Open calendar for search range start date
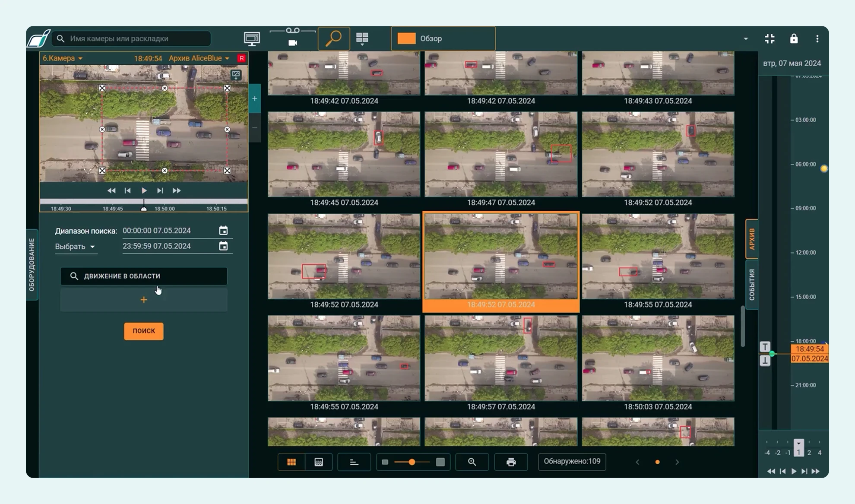855x504 pixels. click(x=223, y=231)
